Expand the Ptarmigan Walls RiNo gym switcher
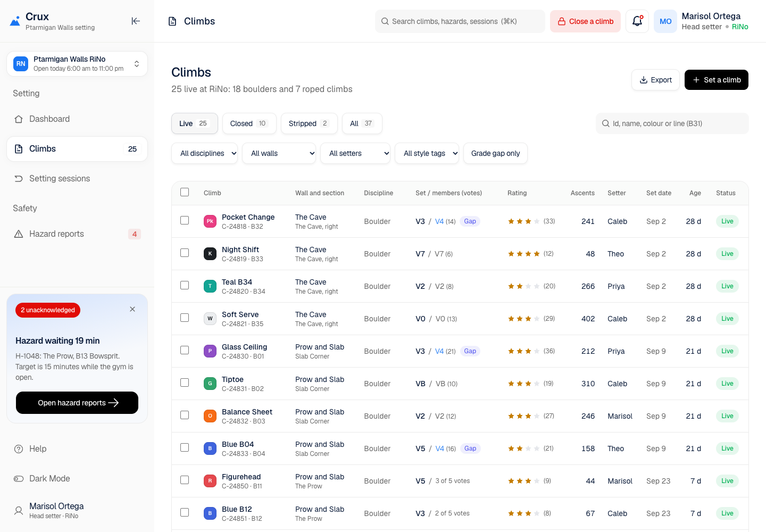 [77, 64]
